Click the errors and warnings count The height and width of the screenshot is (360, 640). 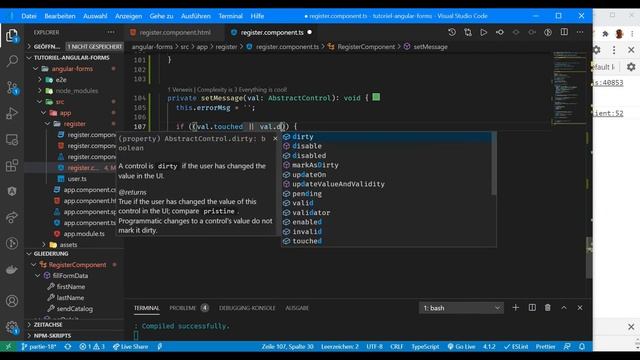point(92,347)
